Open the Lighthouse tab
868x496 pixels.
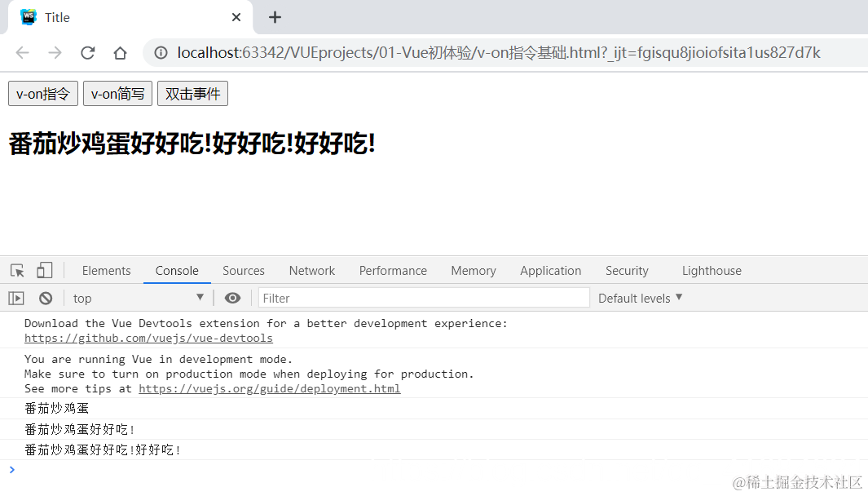[712, 271]
